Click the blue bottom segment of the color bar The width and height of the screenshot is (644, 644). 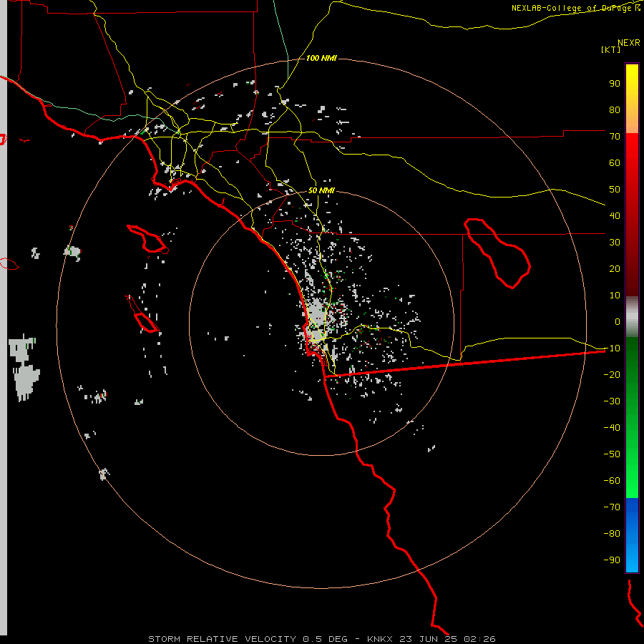coord(632,535)
